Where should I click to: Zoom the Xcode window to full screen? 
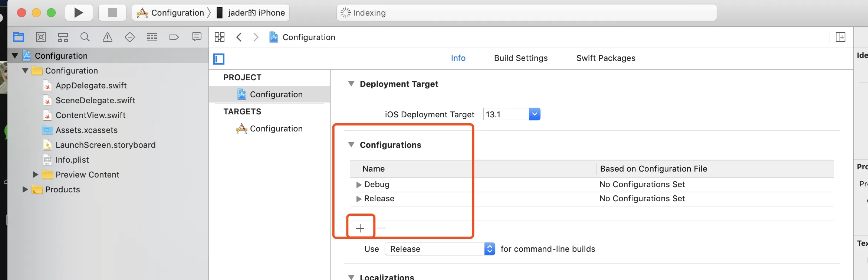51,13
